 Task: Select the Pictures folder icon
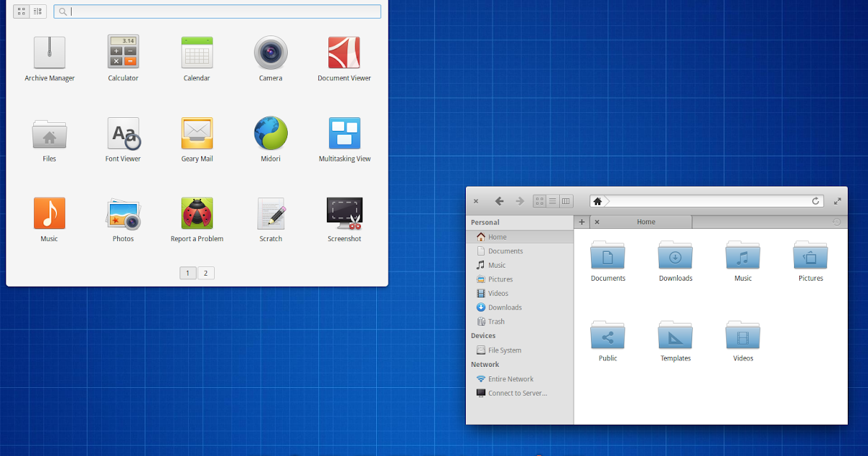[811, 256]
